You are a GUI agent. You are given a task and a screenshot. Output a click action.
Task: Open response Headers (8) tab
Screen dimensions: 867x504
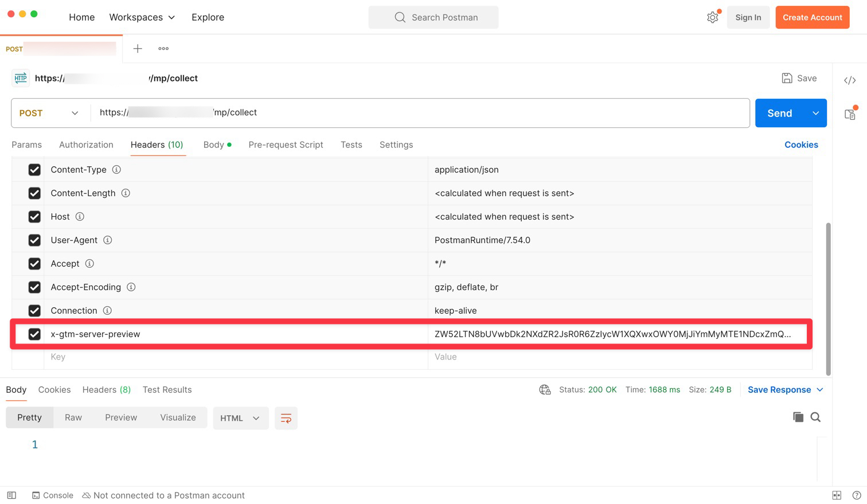click(x=106, y=390)
